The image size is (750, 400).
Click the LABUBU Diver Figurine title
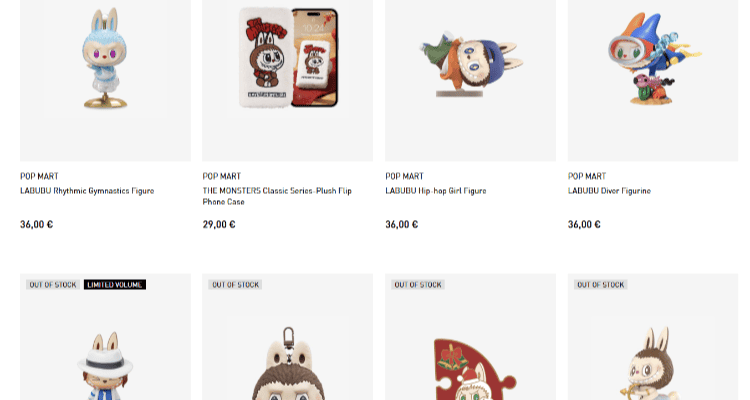pyautogui.click(x=609, y=190)
